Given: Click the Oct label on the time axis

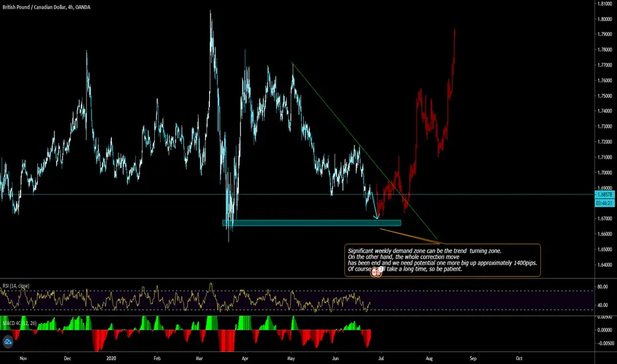Looking at the screenshot, I should point(519,358).
